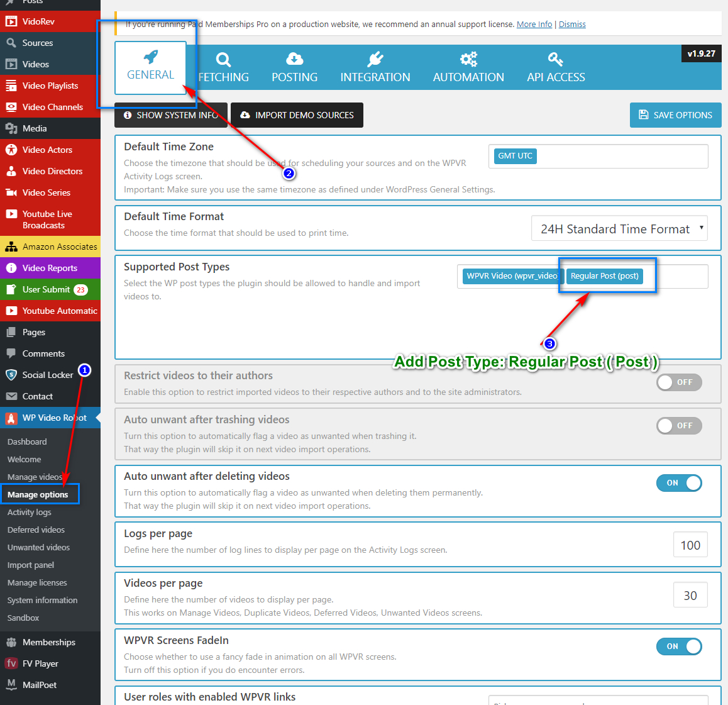Viewport: 728px width, 705px height.
Task: Click the Import Demo Sources button
Action: pyautogui.click(x=297, y=115)
